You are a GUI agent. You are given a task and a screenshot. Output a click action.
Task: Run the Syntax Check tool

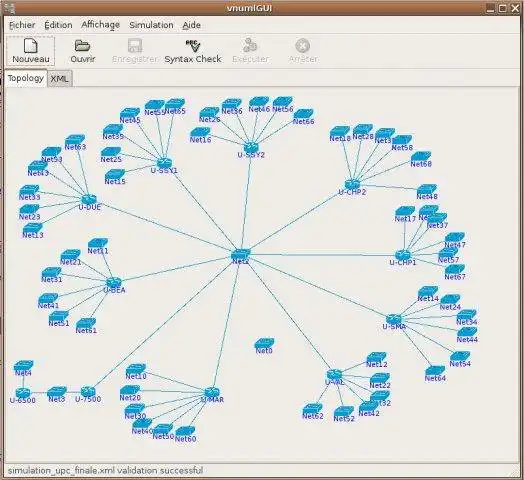tap(193, 51)
